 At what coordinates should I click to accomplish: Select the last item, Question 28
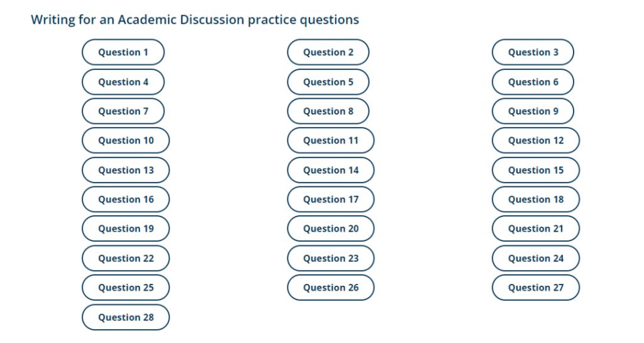click(126, 317)
